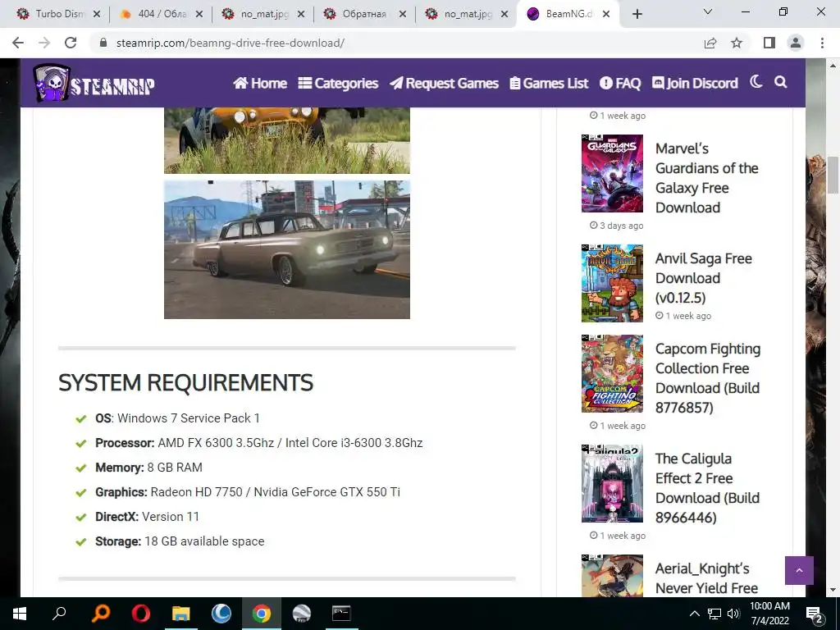Image resolution: width=840 pixels, height=630 pixels.
Task: Click the scrollbar down arrow
Action: [x=833, y=590]
